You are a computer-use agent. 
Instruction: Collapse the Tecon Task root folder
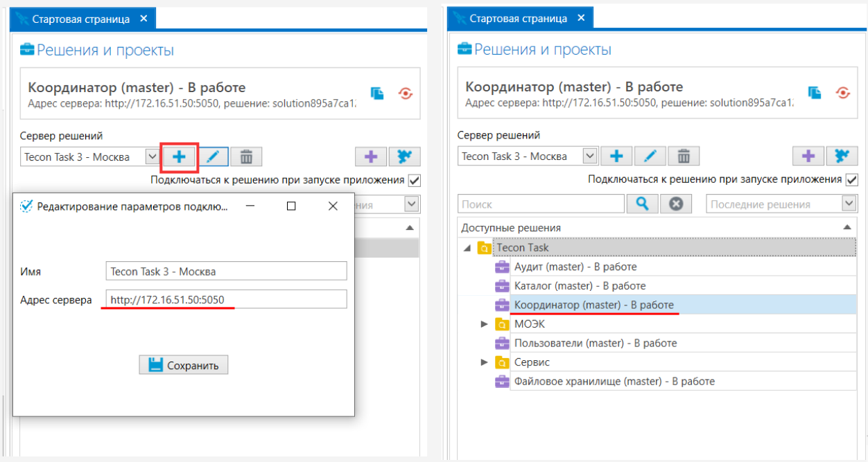point(467,247)
